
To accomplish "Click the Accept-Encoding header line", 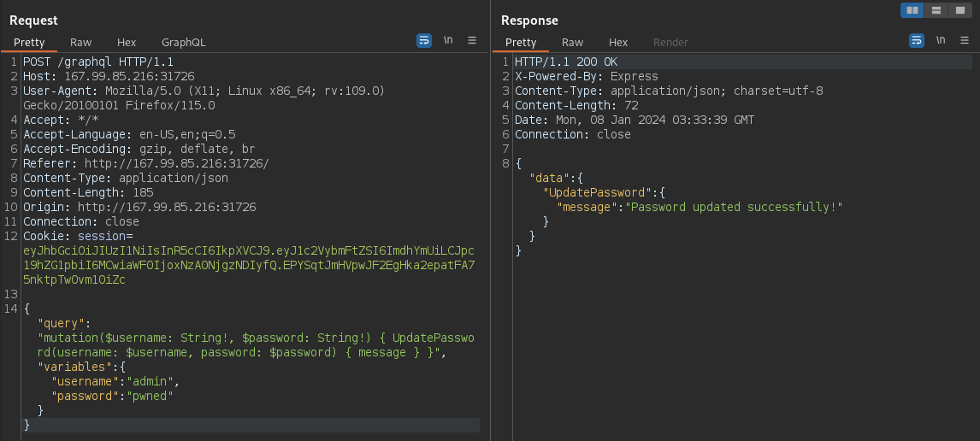I will (139, 149).
